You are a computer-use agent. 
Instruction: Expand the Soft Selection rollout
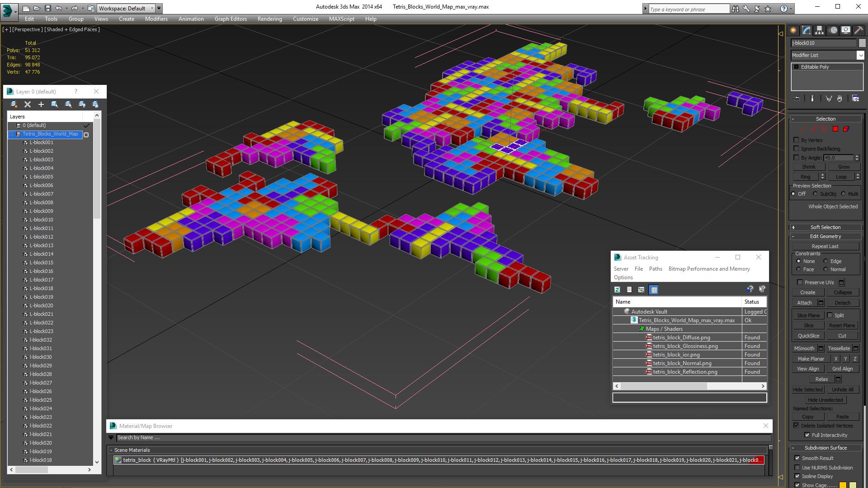pyautogui.click(x=826, y=227)
